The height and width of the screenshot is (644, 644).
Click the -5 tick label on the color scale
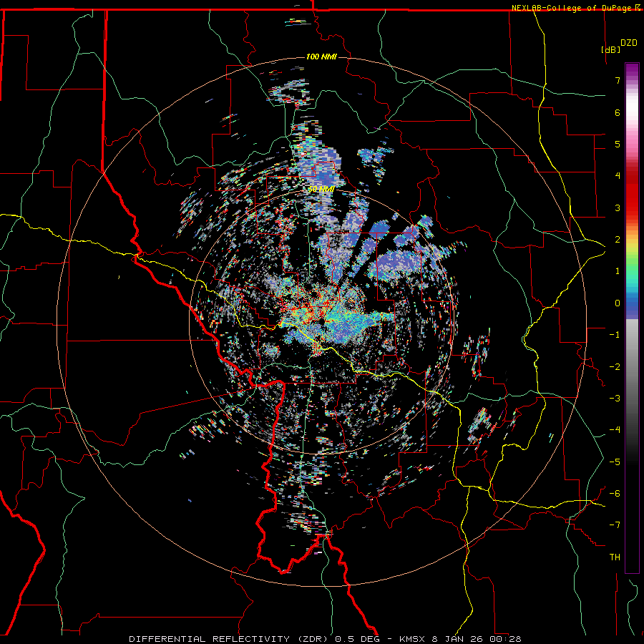click(x=615, y=462)
